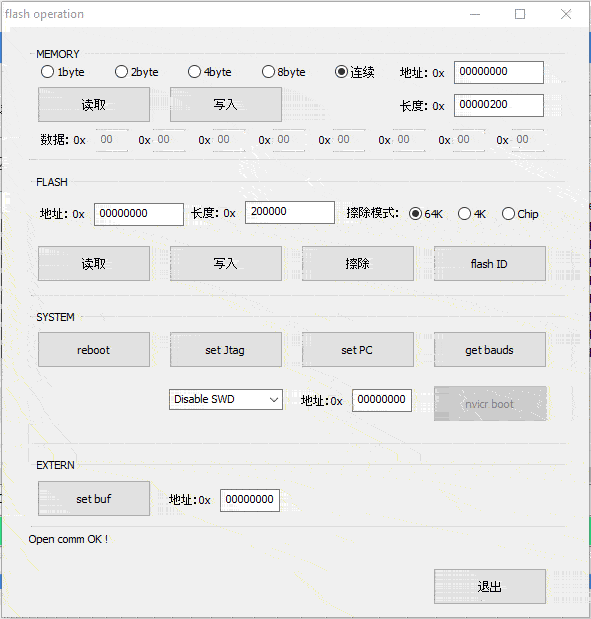Choose the 4K erase mode
Screen dimensions: 591x619
[471, 214]
